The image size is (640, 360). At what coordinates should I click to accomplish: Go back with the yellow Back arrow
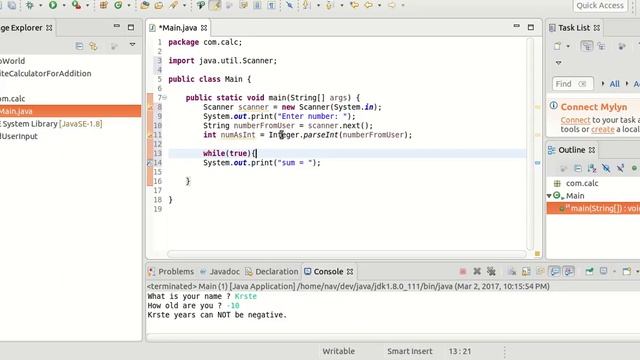[369, 5]
